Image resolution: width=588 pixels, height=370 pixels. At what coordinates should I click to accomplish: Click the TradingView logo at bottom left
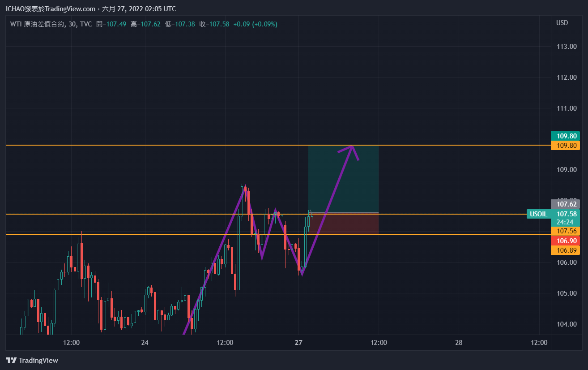[32, 360]
